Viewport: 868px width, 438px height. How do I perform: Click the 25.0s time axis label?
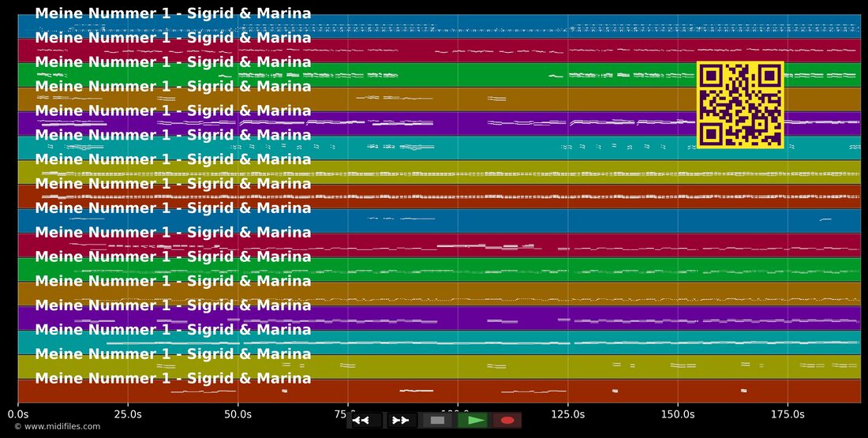[128, 414]
